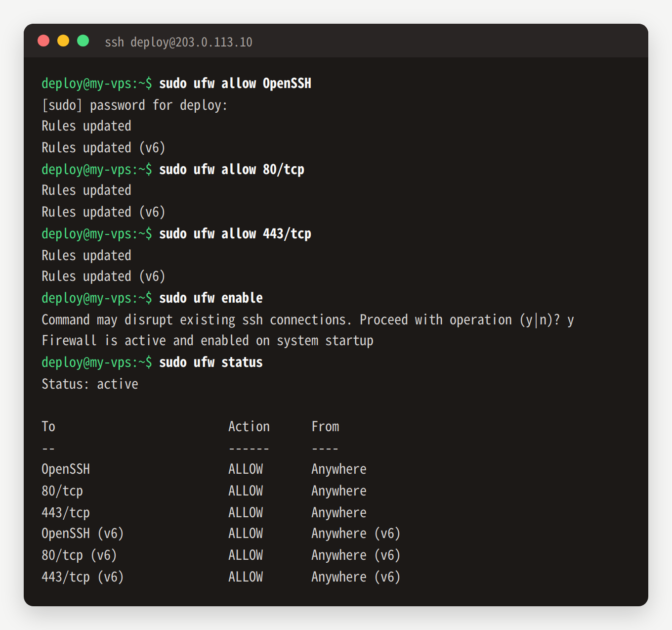Click the "sudo ufw enable" command
This screenshot has height=630, width=672.
pos(211,298)
